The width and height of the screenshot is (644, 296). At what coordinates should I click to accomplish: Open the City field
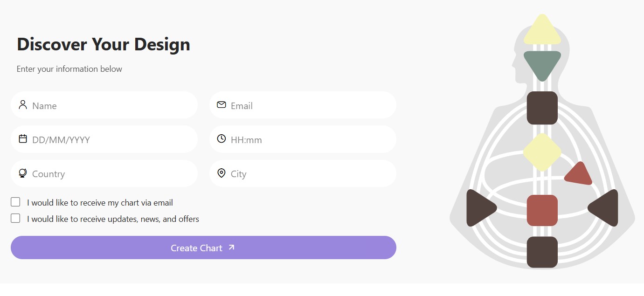[x=310, y=174]
